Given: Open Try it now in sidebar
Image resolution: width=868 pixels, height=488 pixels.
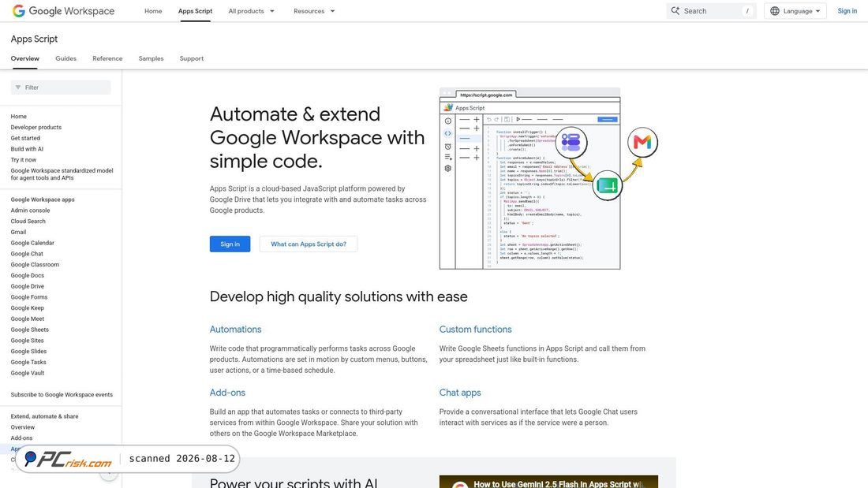Looking at the screenshot, I should (x=23, y=160).
